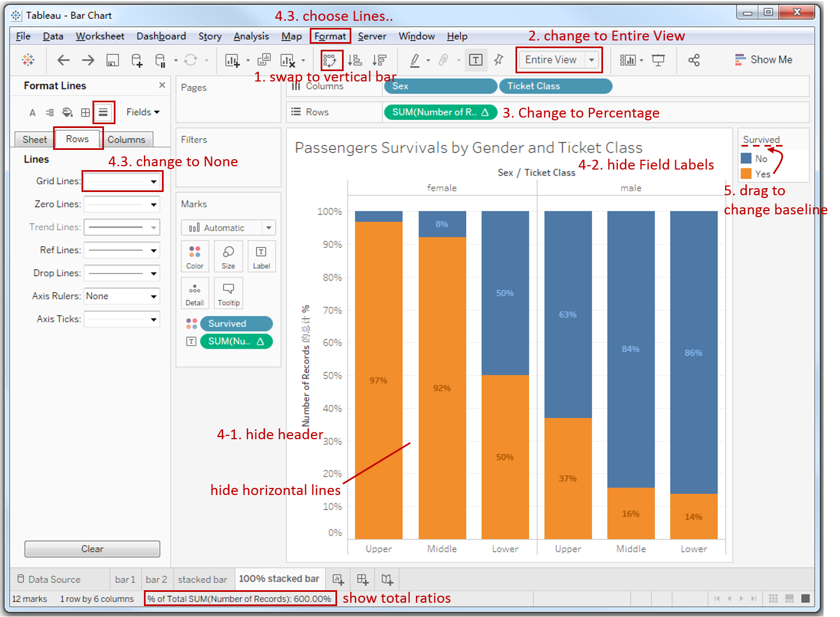Viewport: 840px width, 617px height.
Task: Open the Format Shading paint-bucket icon
Action: 67,112
